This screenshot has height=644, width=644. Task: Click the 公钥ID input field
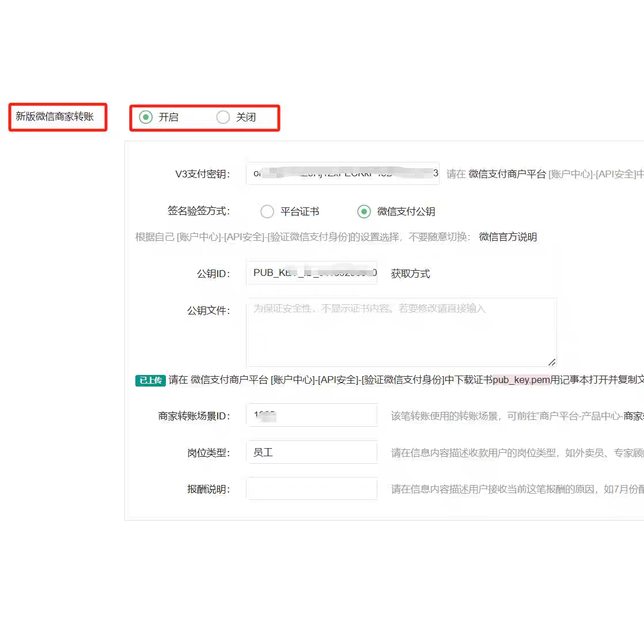[x=312, y=272]
